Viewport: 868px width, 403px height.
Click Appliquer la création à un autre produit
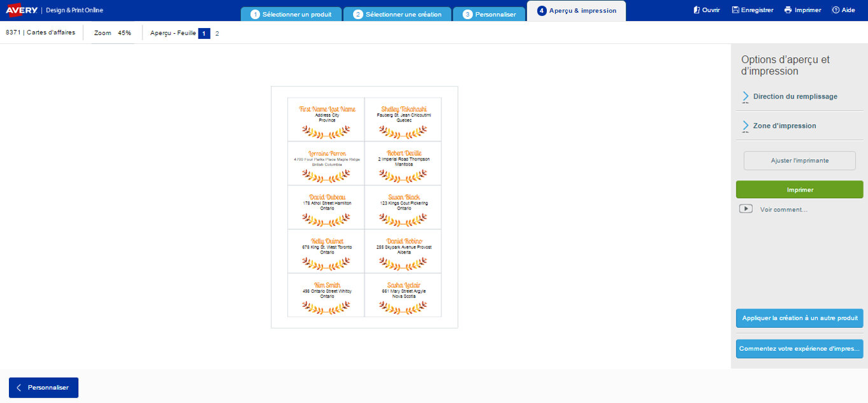[x=799, y=318]
